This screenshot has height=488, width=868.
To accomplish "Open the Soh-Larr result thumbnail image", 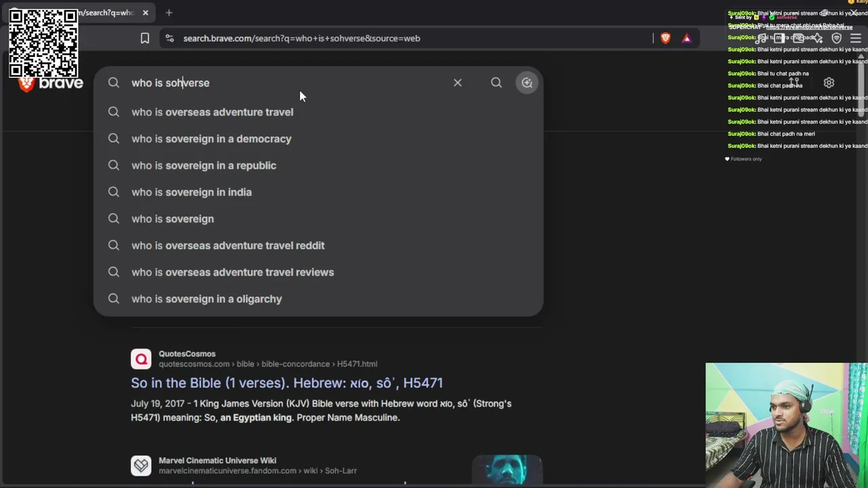I will click(x=507, y=470).
